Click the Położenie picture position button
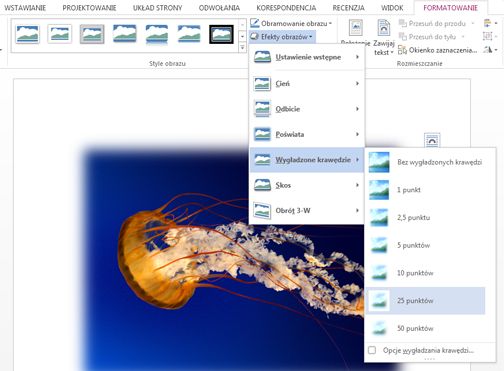This screenshot has width=504, height=371. (355, 33)
